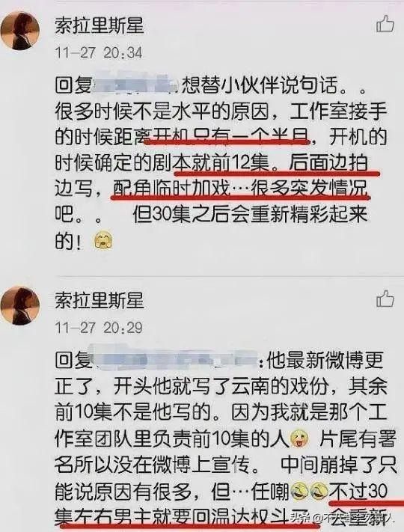Viewport: 404px width, 532px height.
Task: Open the 索拉里斯星 username above the 20:29 timestamp
Action: 100,300
